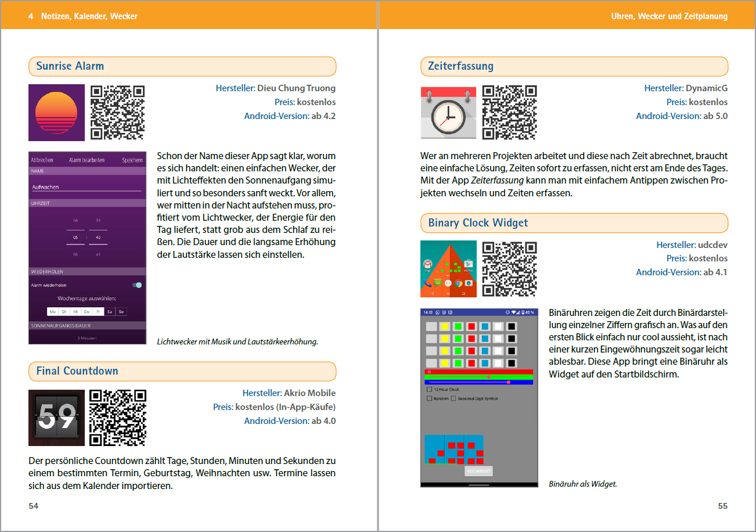Screen dimensions: 756x532
Task: Tap the Android home navigation circle in the home screen image
Action: (448, 293)
